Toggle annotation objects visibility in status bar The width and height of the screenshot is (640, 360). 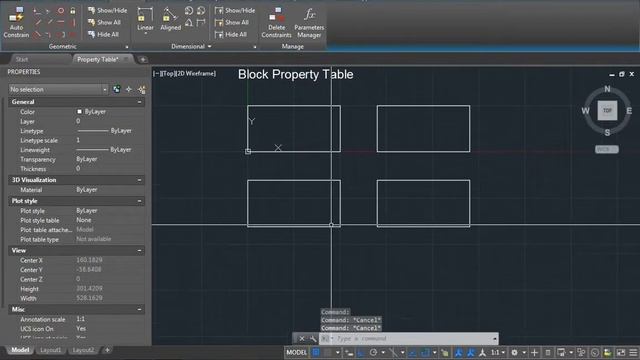[458, 352]
